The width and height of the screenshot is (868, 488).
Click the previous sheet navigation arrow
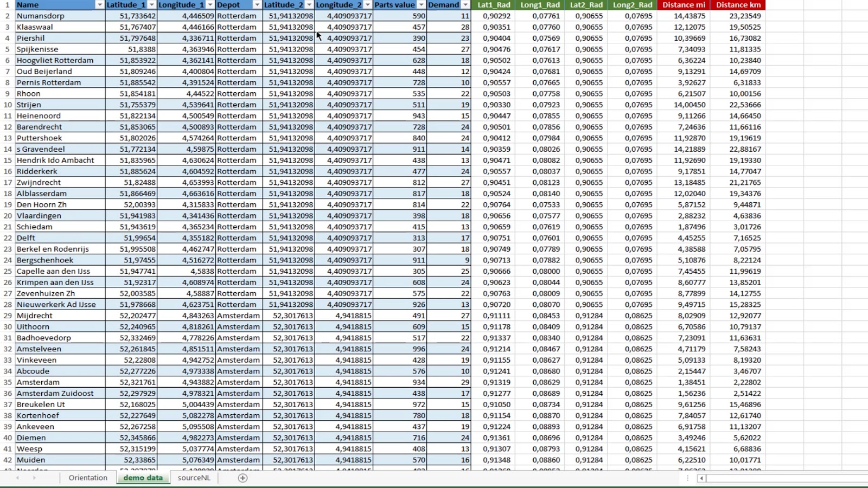coord(17,478)
